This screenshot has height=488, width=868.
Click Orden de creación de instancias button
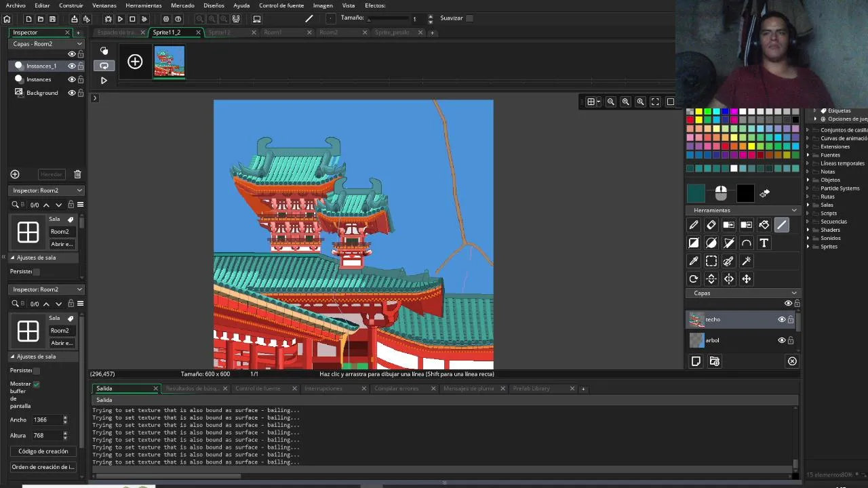click(x=43, y=467)
